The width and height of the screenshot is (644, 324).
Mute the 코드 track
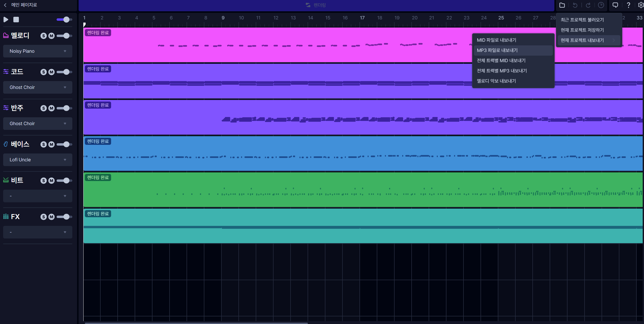click(x=51, y=72)
